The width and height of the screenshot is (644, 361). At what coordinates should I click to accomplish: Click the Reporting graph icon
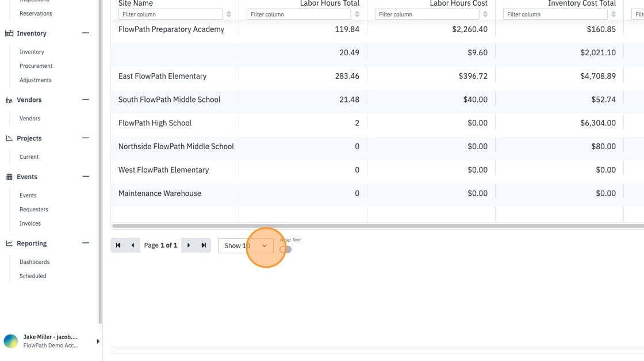9,244
